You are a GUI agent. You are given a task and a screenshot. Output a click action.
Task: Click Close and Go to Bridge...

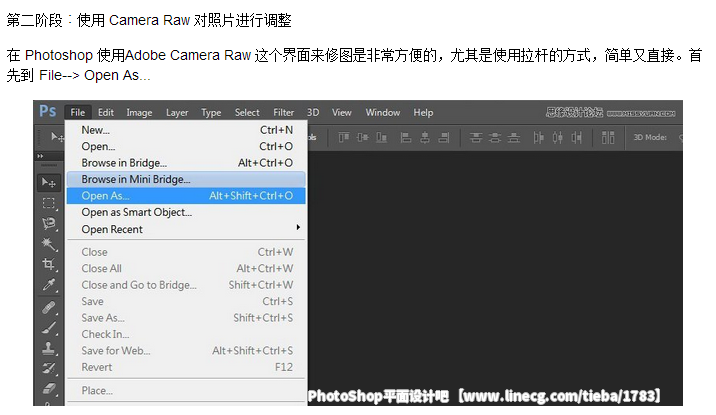(x=186, y=285)
